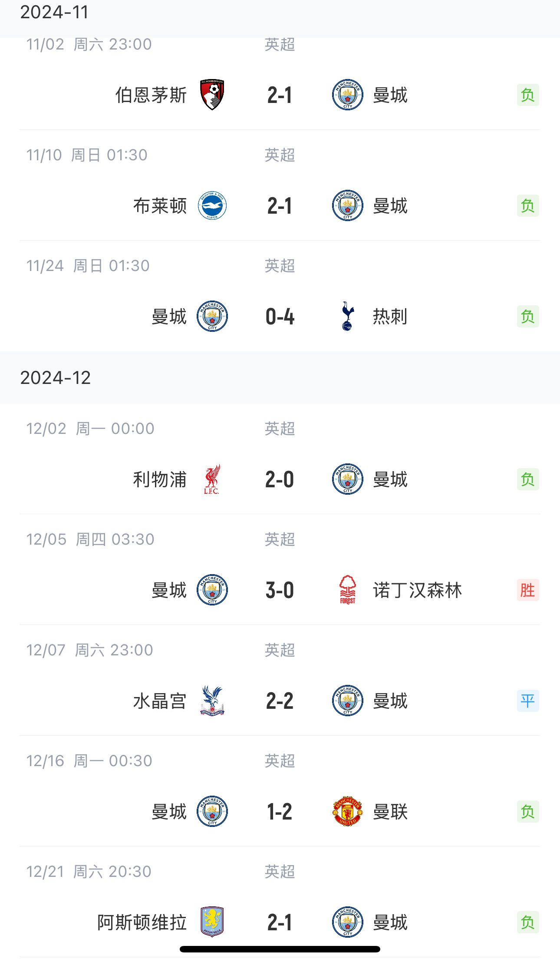Select the 2024-12 month header
The height and width of the screenshot is (962, 560).
[x=56, y=378]
